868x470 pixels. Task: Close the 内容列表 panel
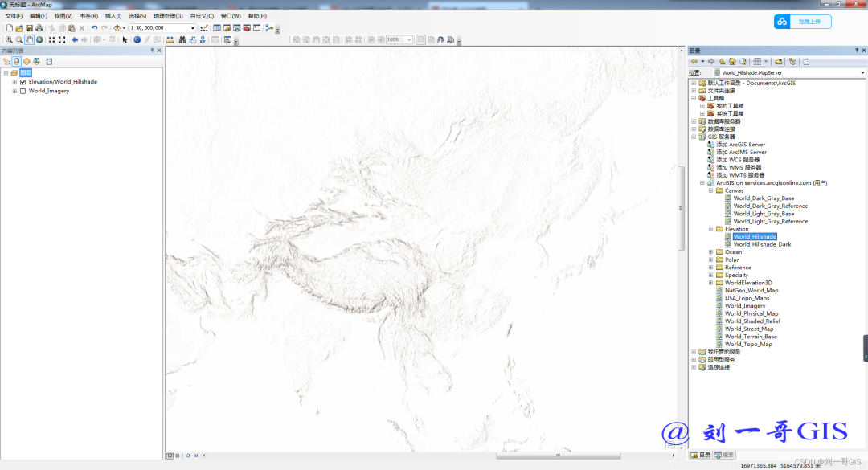159,51
